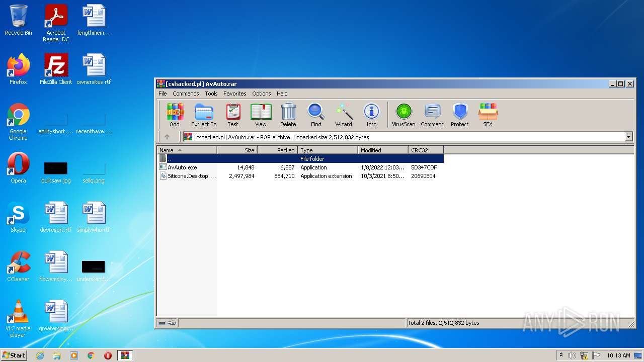Click the Protect shield icon
Image resolution: width=644 pixels, height=362 pixels.
pos(460,115)
